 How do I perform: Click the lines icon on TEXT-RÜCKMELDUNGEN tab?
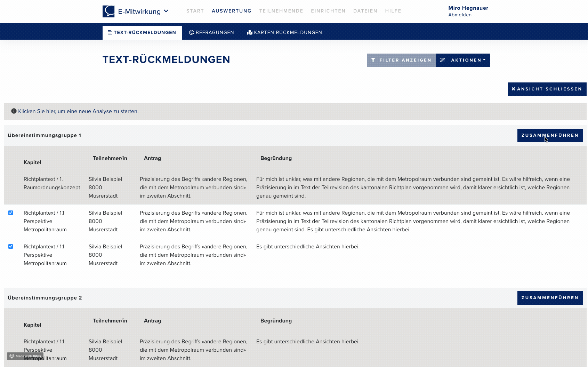110,33
